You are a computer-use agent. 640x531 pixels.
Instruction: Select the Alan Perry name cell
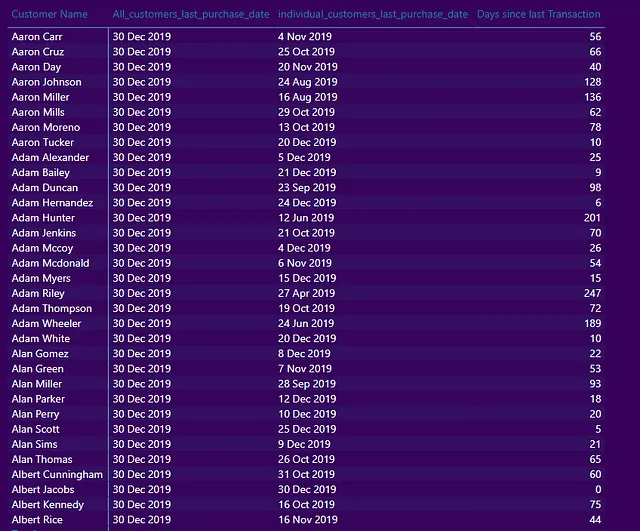pos(36,414)
